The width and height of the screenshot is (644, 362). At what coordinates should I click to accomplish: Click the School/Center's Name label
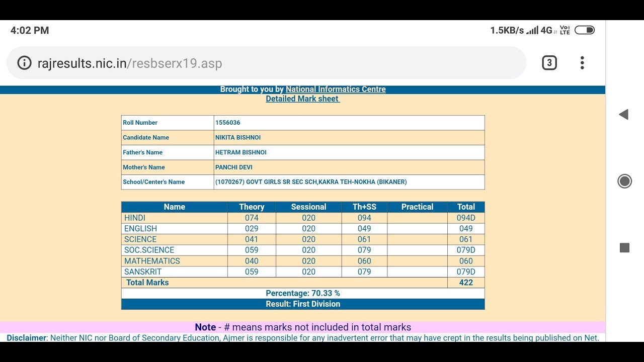[x=154, y=182]
